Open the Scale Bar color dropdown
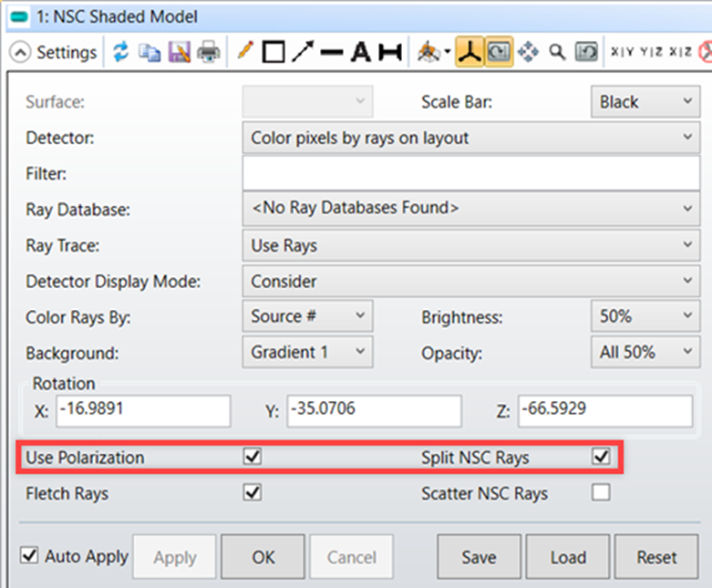 [645, 102]
